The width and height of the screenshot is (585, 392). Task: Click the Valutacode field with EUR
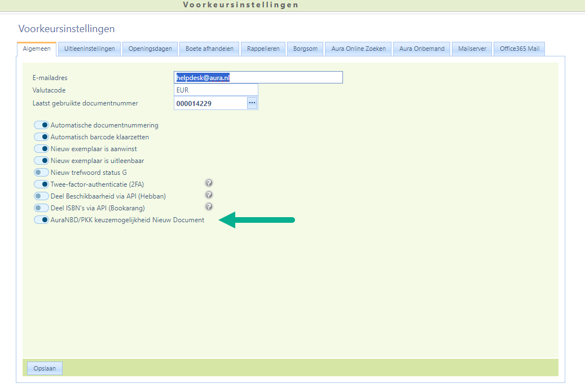(216, 90)
